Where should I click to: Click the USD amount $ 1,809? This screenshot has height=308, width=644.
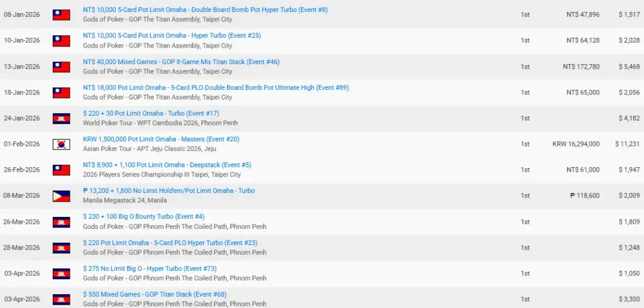[x=629, y=222]
